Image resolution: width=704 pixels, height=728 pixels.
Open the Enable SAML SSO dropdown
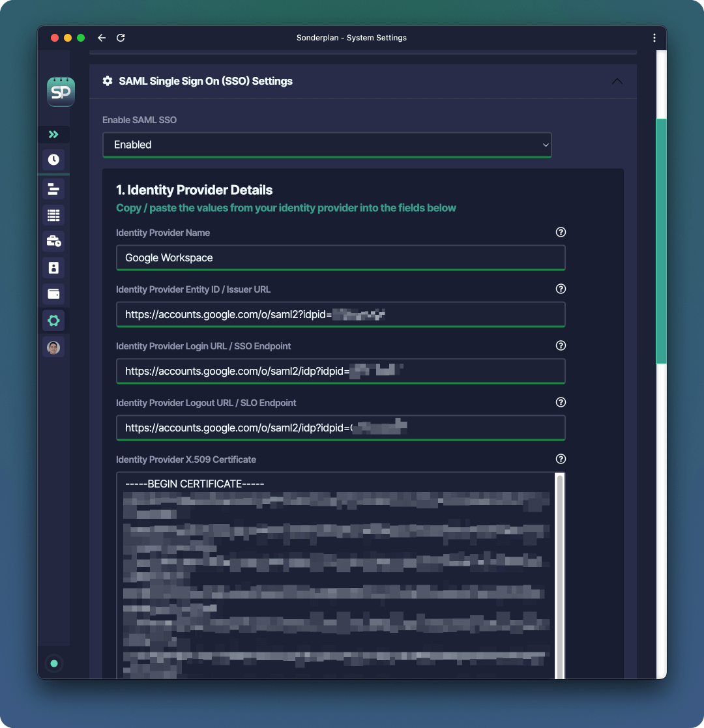(327, 145)
